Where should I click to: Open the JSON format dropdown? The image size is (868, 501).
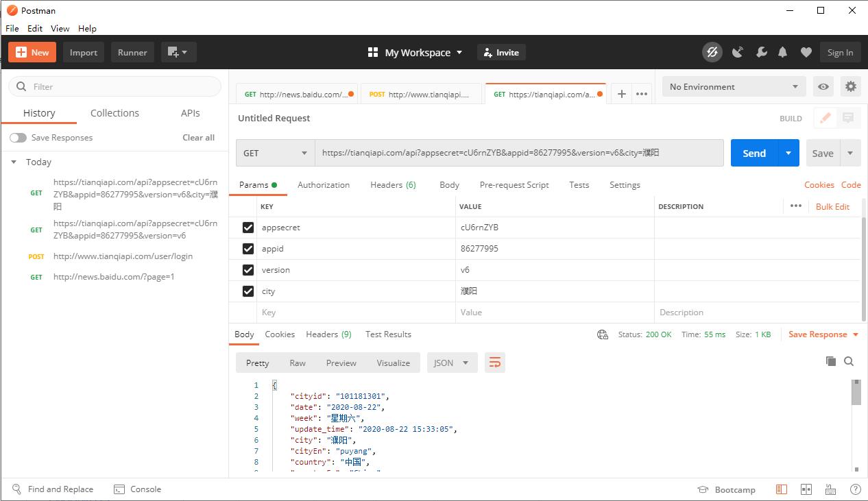click(452, 363)
